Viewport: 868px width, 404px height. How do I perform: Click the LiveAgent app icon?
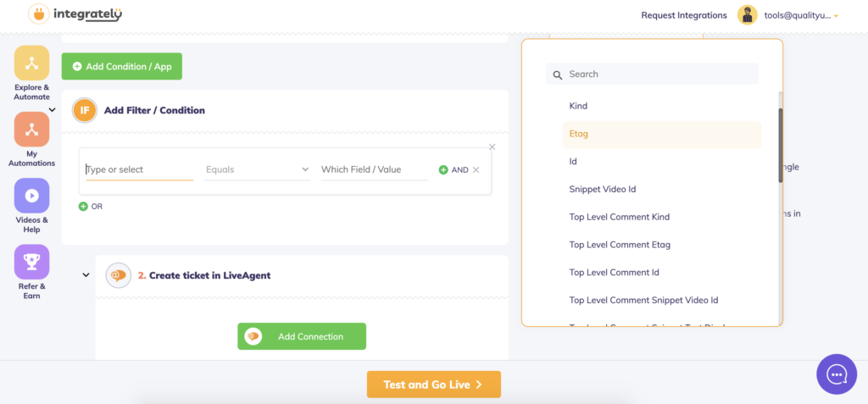pyautogui.click(x=118, y=275)
